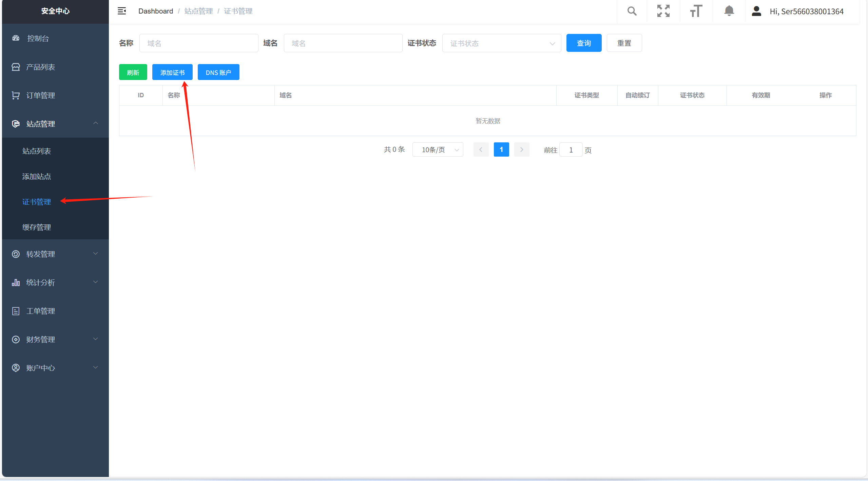
Task: Select 站点列表 submenu item
Action: pyautogui.click(x=55, y=151)
